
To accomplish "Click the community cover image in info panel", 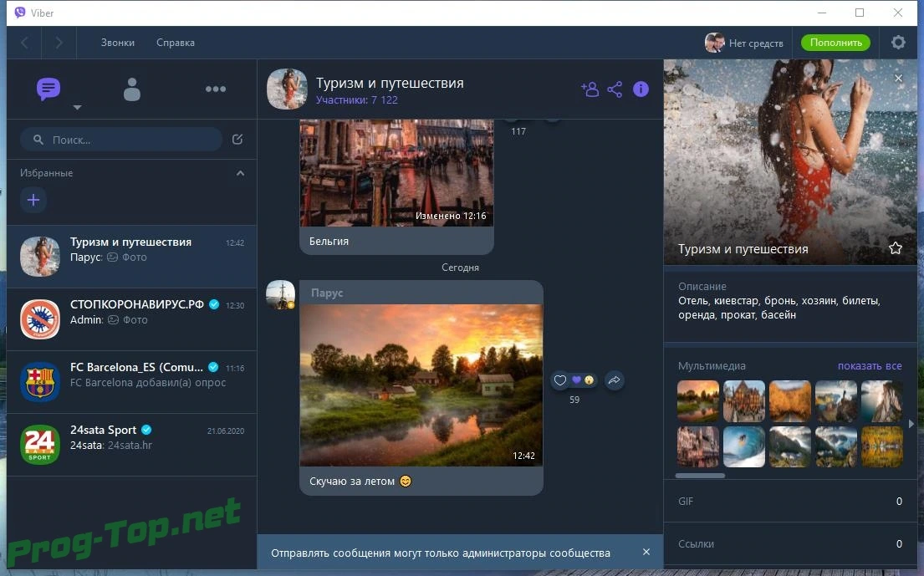I will coord(789,162).
